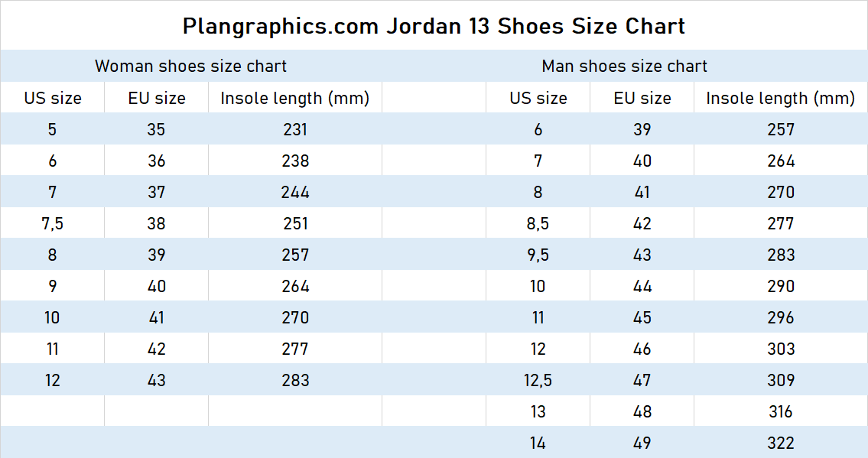This screenshot has height=458, width=868.
Task: Click the Plangraphics.com Jordan 13 chart title
Action: coord(434,26)
